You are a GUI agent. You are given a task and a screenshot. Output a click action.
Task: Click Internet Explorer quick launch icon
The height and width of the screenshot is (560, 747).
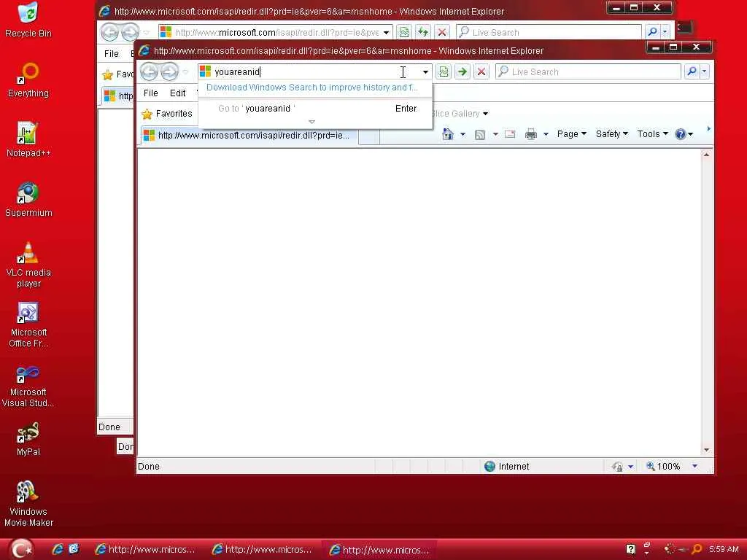58,550
